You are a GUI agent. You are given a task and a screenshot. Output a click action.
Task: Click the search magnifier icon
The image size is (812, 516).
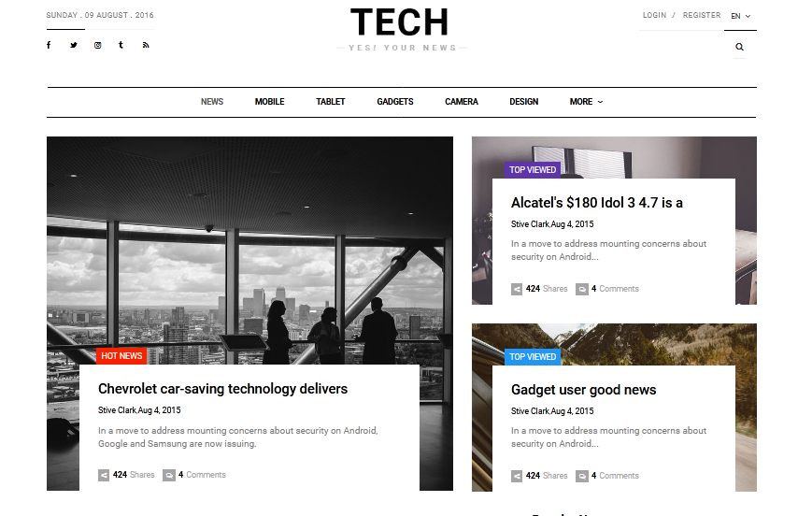coord(739,47)
